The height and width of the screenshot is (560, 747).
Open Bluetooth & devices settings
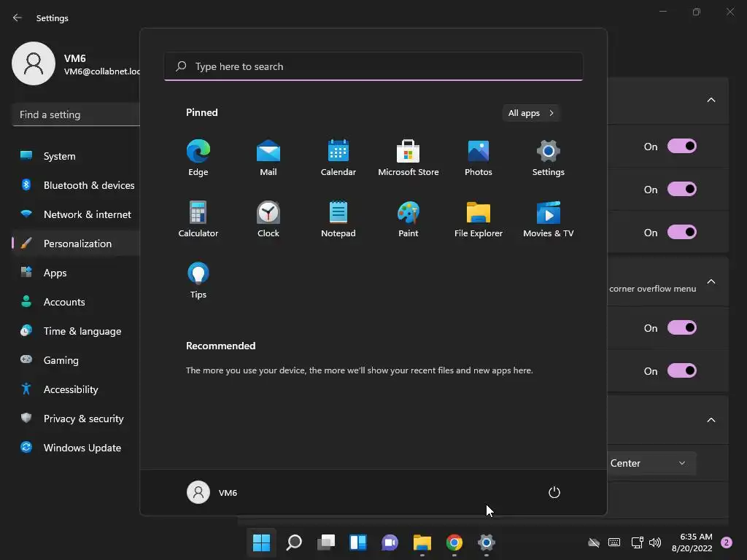[76, 185]
